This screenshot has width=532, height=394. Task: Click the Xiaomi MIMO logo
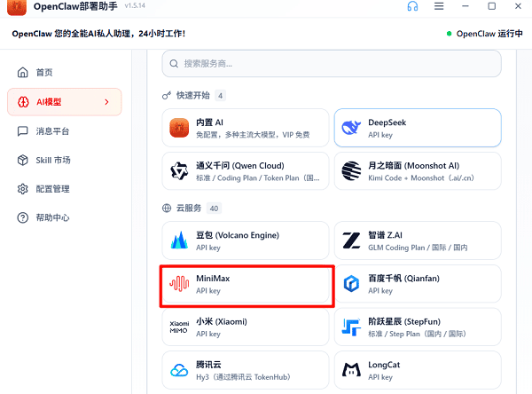click(179, 327)
